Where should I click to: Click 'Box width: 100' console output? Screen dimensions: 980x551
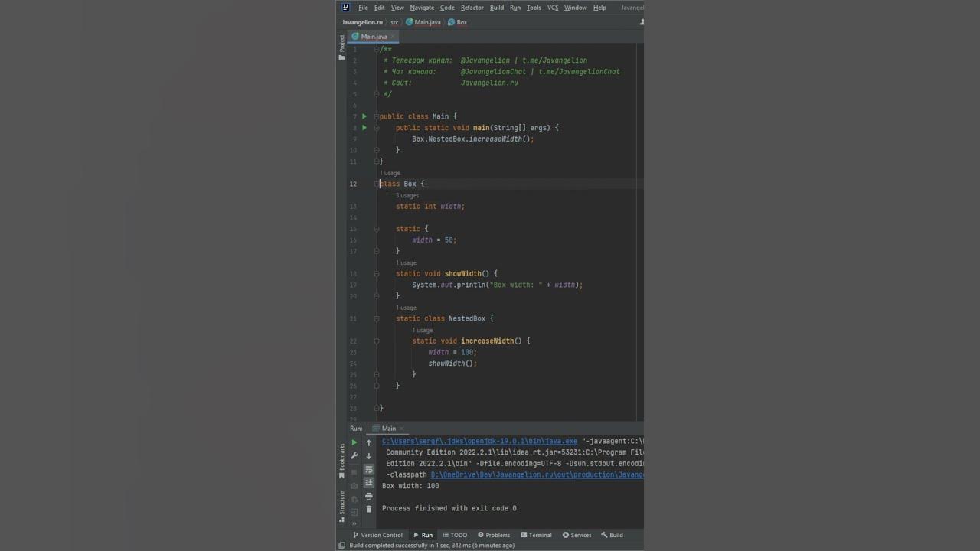(x=410, y=486)
